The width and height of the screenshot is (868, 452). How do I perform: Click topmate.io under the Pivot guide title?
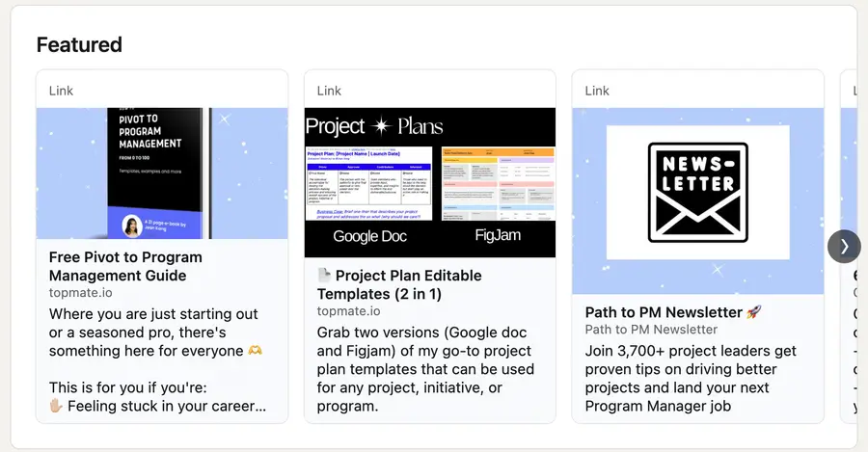tap(81, 293)
